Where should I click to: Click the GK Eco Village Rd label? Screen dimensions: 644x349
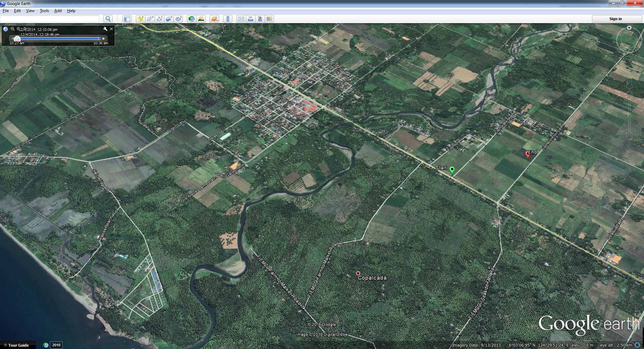click(x=101, y=180)
